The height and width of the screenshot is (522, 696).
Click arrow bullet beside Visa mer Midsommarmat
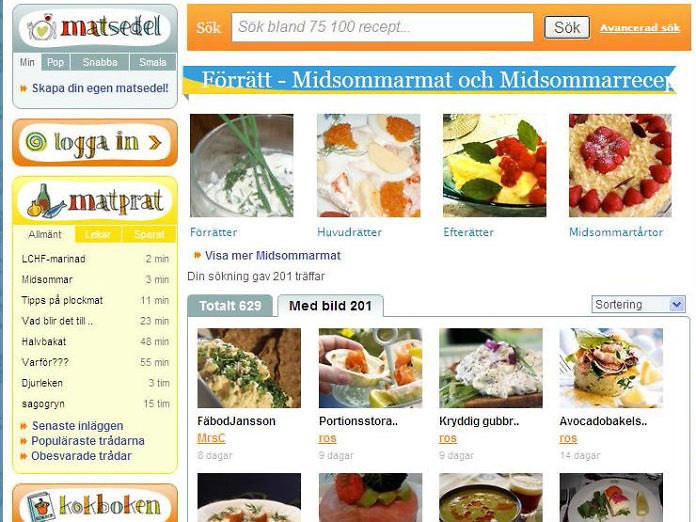198,255
